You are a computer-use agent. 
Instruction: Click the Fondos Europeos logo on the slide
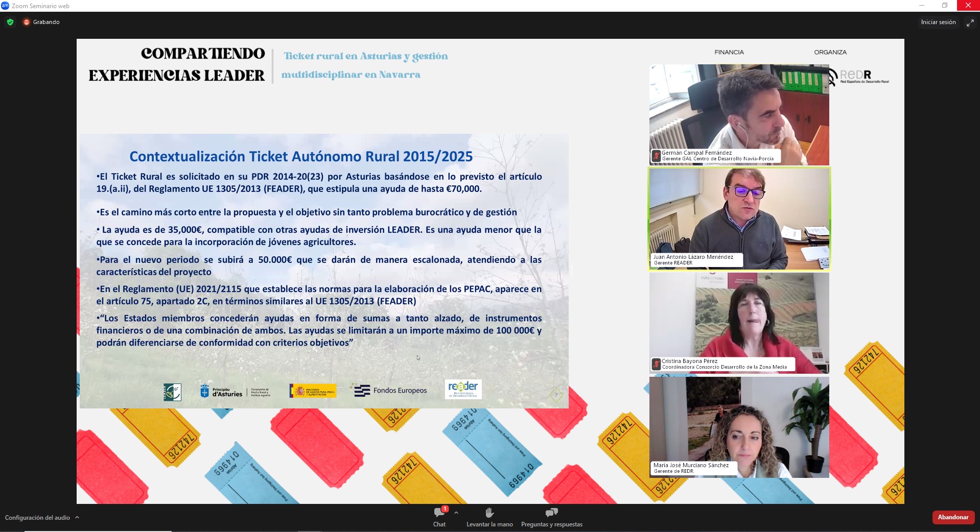(x=390, y=391)
